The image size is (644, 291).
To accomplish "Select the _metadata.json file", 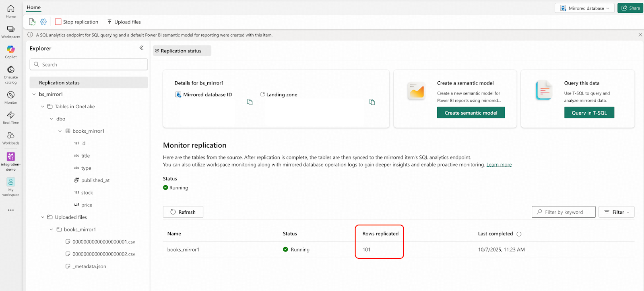I will pyautogui.click(x=89, y=266).
